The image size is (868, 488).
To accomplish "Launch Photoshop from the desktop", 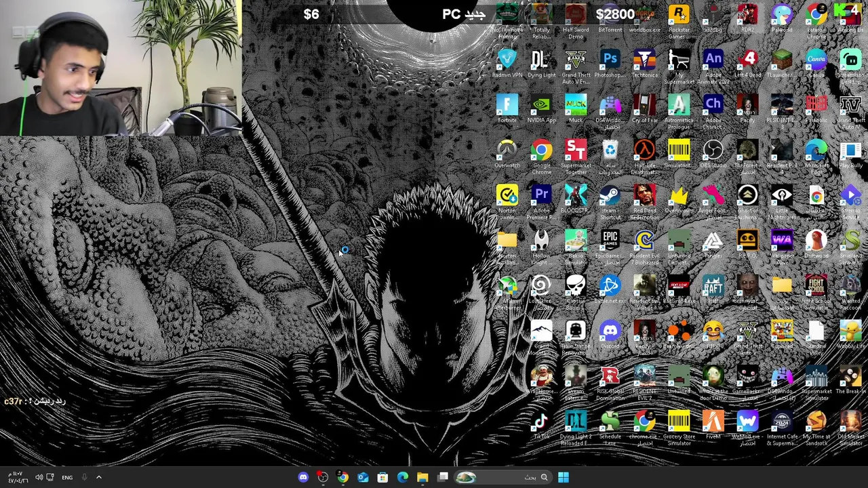I will pos(610,64).
